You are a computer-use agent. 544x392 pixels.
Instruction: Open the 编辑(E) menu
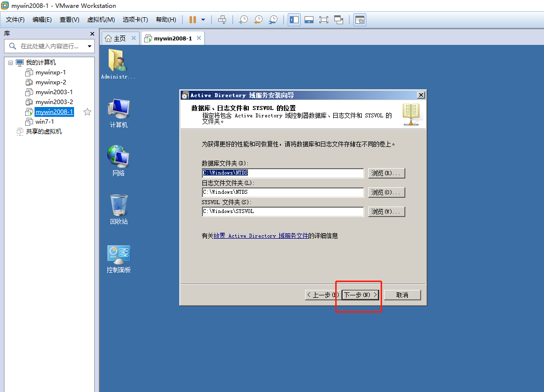tap(42, 20)
